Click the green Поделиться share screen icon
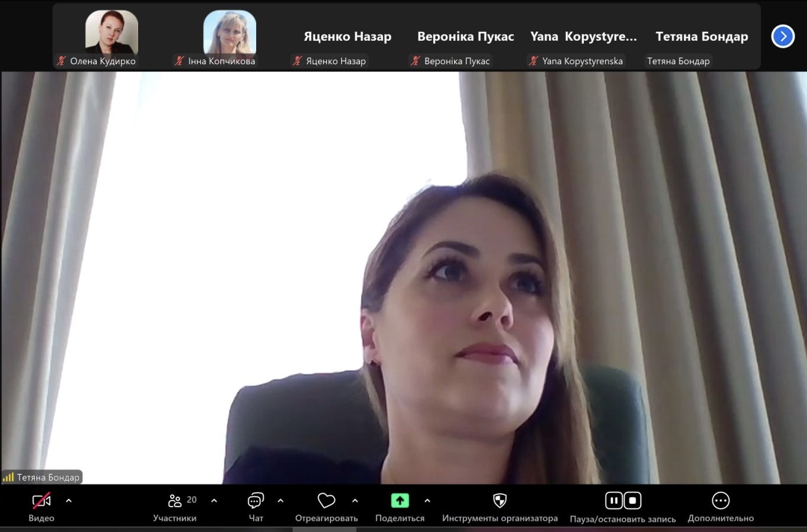This screenshot has height=532, width=807. [x=400, y=501]
